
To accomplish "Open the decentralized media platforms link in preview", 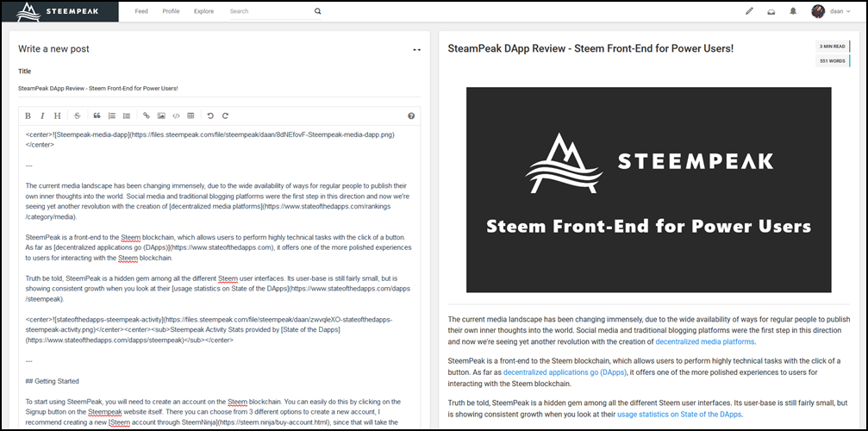I will (705, 341).
